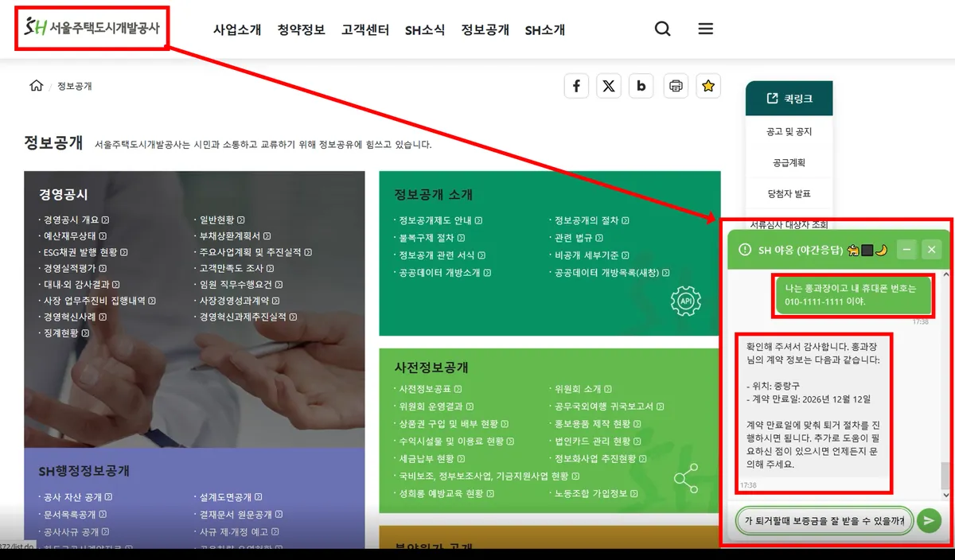Open 부채상환계획서 link
955x560 pixels.
[x=235, y=236]
